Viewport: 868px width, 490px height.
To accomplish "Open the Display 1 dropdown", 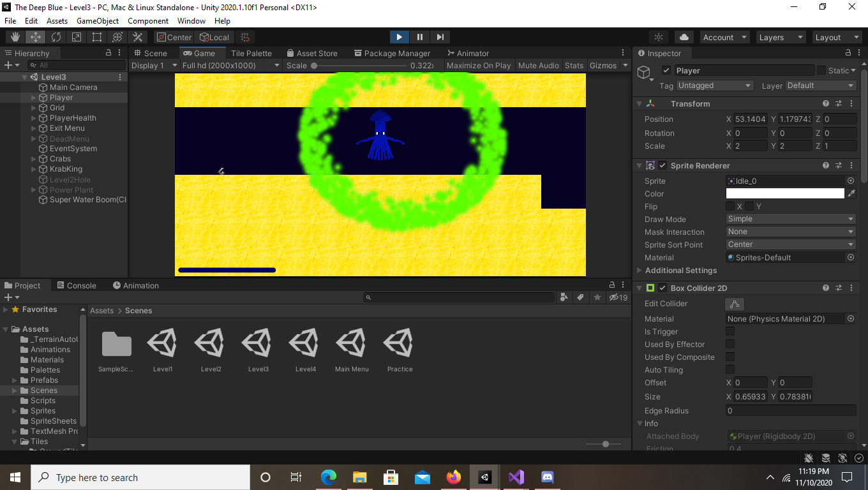I will 154,65.
